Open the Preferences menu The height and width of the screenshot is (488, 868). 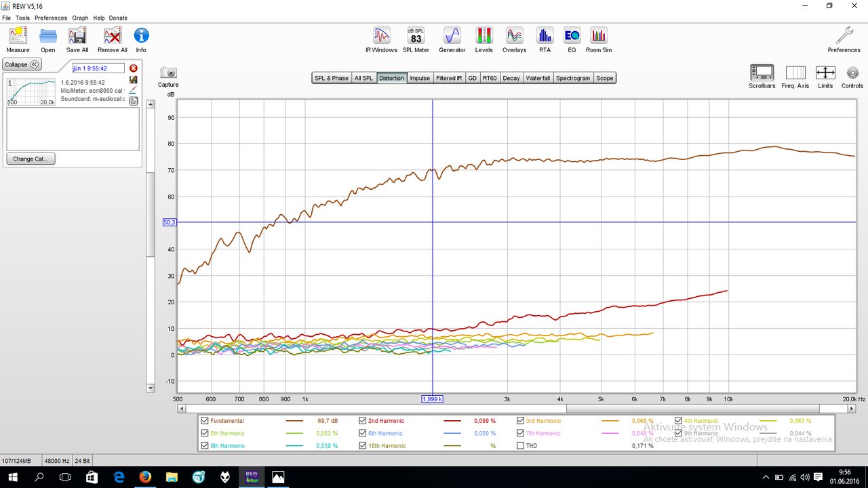pos(51,18)
